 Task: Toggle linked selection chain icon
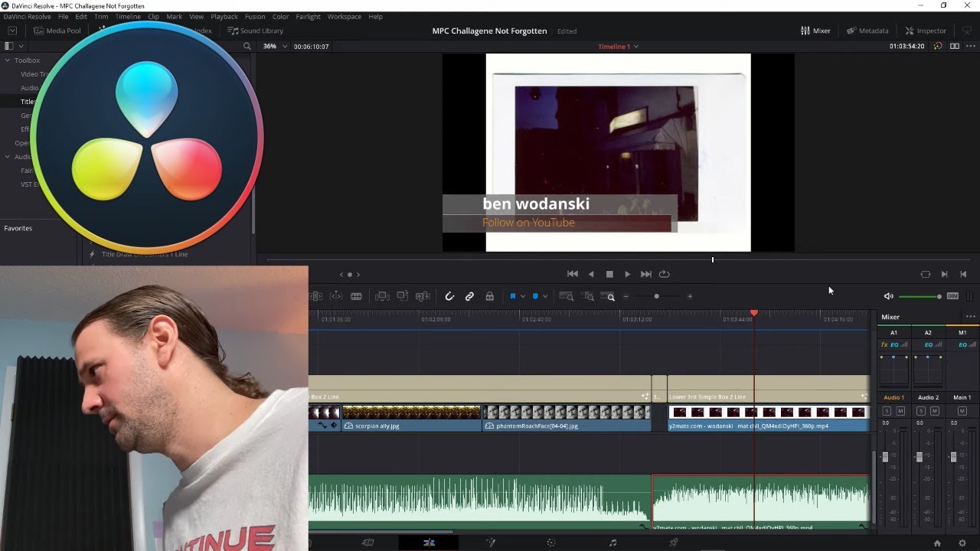(x=469, y=296)
